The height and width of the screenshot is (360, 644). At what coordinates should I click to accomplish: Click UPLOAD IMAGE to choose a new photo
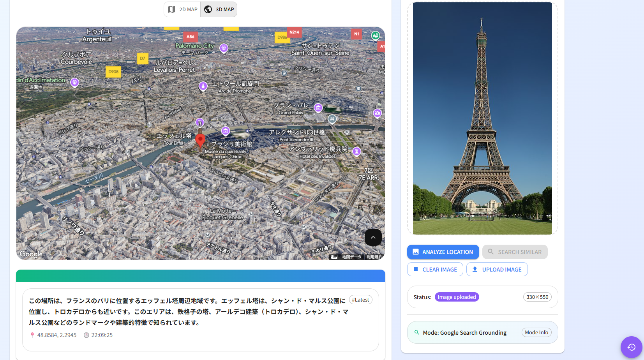(497, 269)
